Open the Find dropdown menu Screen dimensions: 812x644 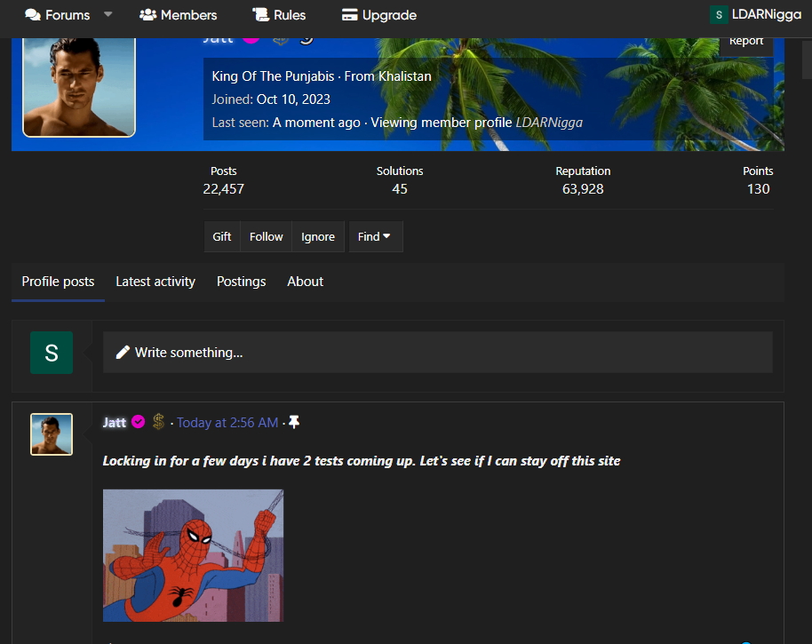point(375,237)
